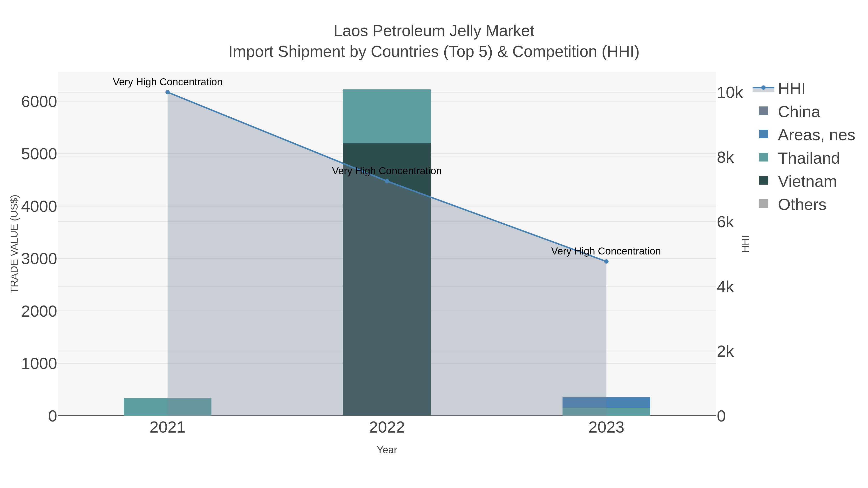The height and width of the screenshot is (488, 868).
Task: Click the Others gray legend swatch
Action: point(764,204)
